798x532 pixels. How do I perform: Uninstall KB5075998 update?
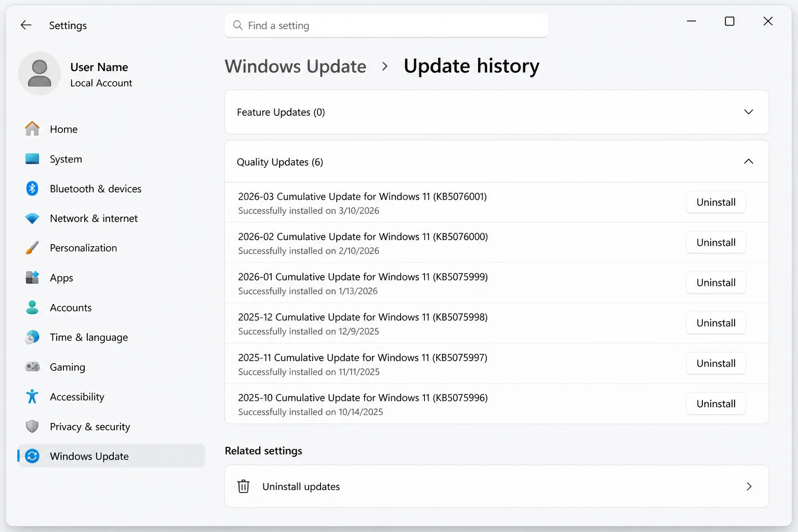[716, 323]
